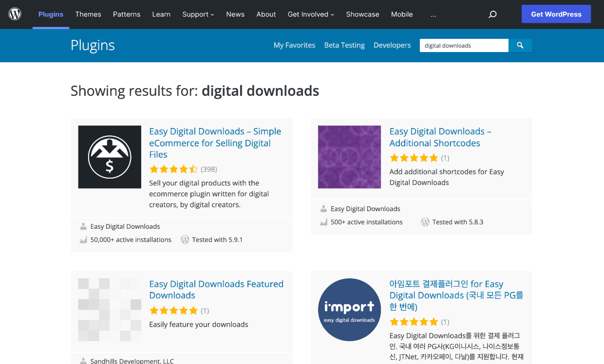
Task: Click the WordPress icon next to Tested with 5.8.3
Action: click(425, 221)
